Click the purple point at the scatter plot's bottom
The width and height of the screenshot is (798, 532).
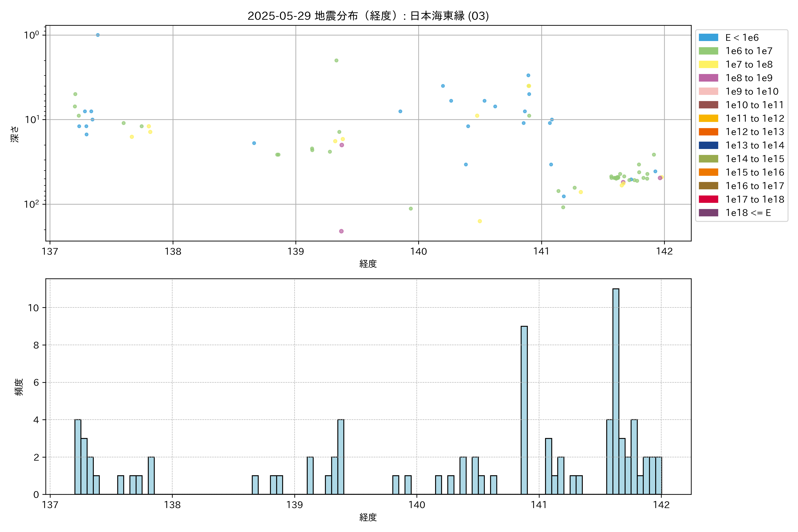(x=341, y=231)
